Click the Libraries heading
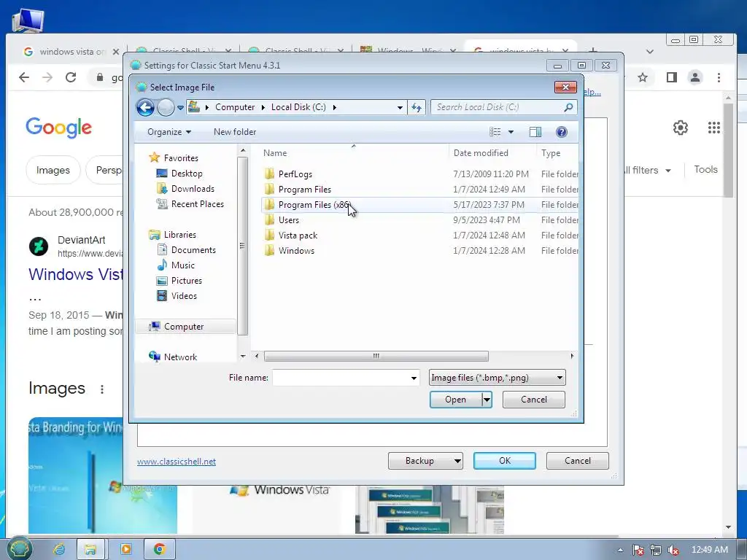 tap(179, 234)
